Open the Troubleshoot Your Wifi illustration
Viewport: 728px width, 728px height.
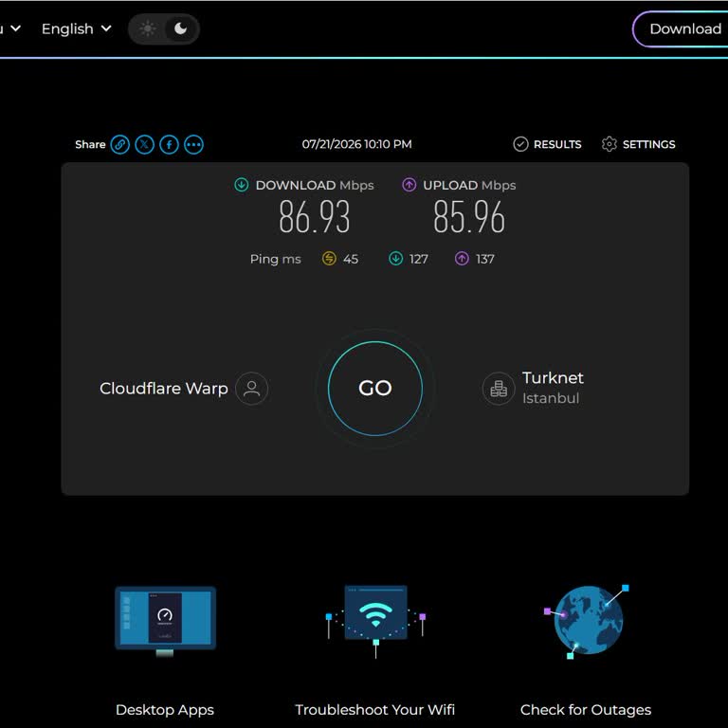(375, 621)
